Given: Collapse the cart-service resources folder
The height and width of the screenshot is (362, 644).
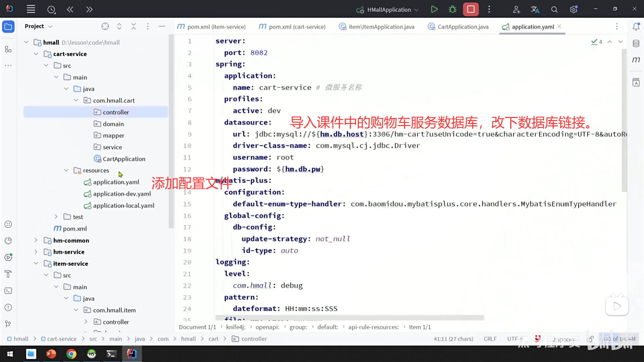Looking at the screenshot, I should [x=66, y=170].
